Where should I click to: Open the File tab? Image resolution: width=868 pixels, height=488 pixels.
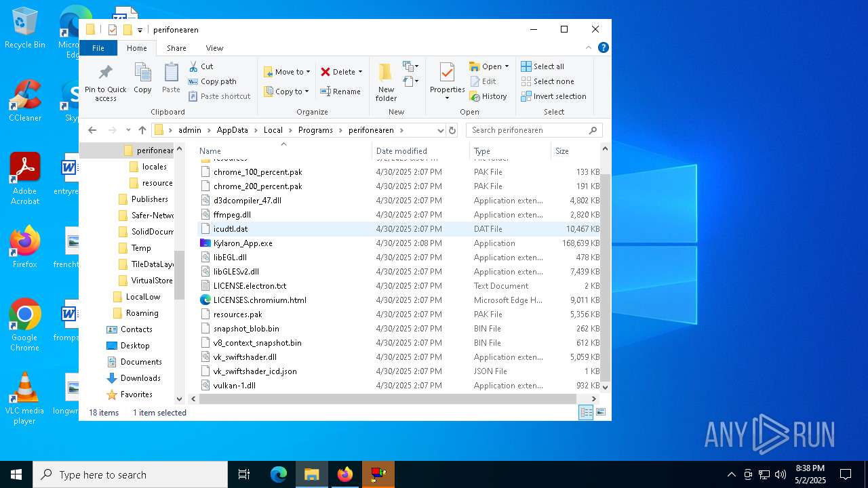tap(98, 48)
